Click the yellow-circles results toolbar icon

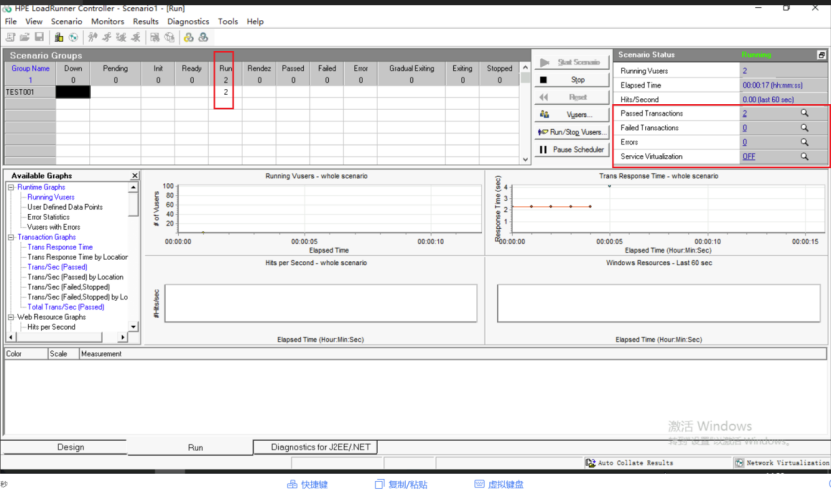(189, 37)
